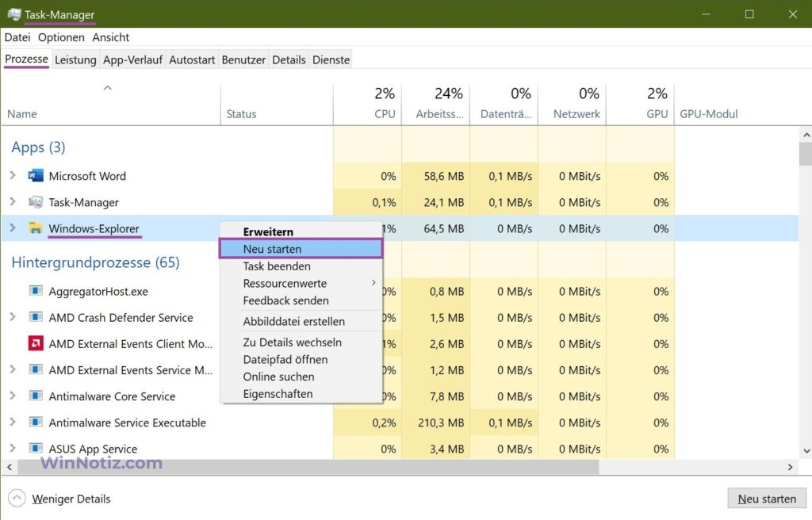Open the Optionen menu

pos(61,37)
